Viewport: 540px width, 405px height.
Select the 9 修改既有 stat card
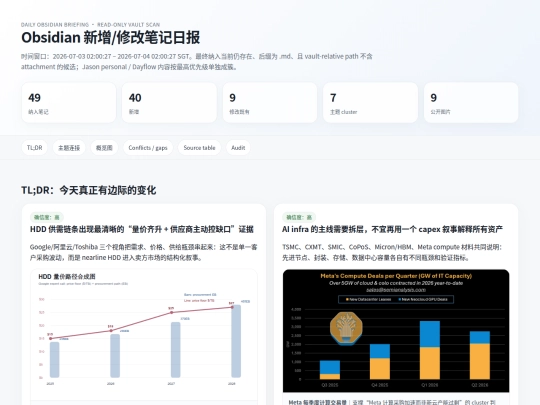coord(270,103)
